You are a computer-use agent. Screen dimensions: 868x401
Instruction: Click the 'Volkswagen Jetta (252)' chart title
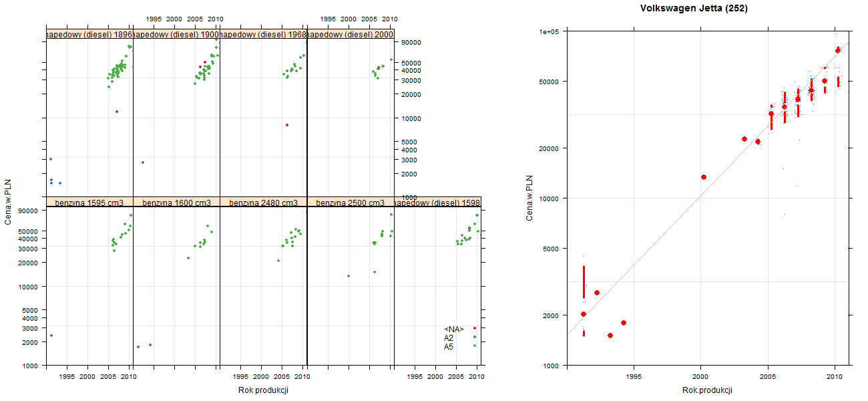point(693,9)
